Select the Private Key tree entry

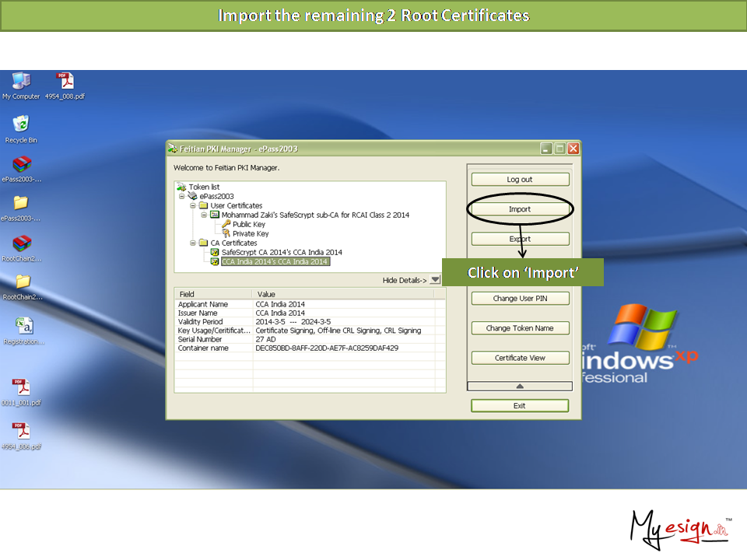tap(250, 233)
